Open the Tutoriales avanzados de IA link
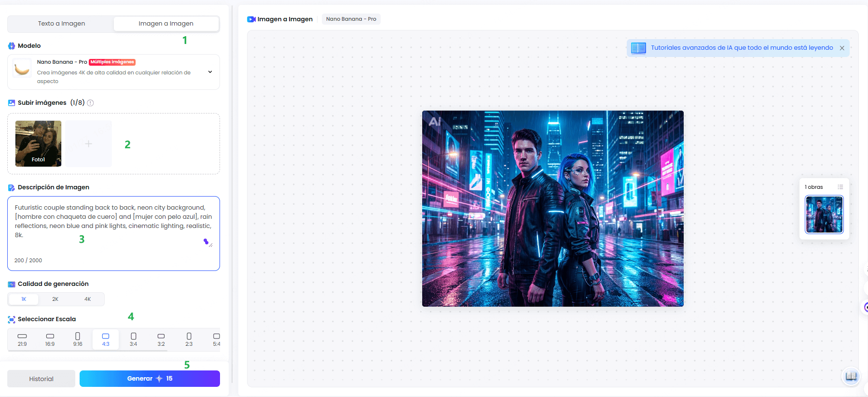The width and height of the screenshot is (868, 397). click(x=742, y=48)
